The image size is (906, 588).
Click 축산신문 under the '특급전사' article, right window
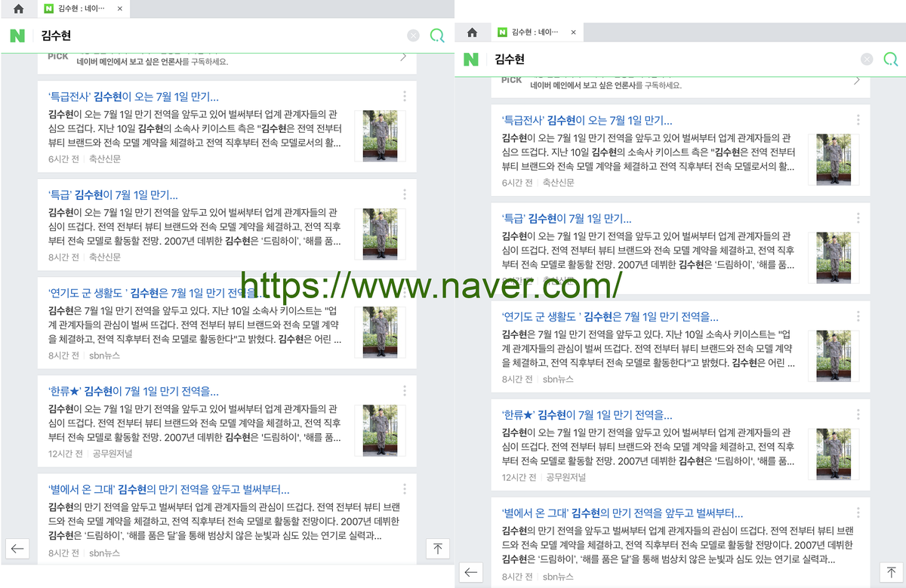tap(559, 183)
